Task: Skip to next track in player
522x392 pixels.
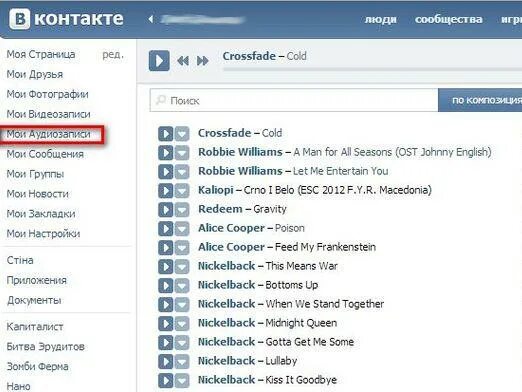Action: point(203,61)
